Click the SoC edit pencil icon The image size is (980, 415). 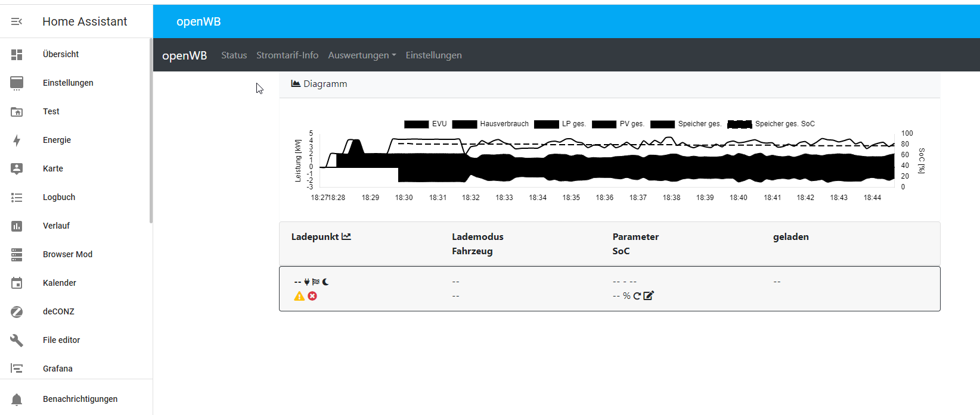coord(649,295)
